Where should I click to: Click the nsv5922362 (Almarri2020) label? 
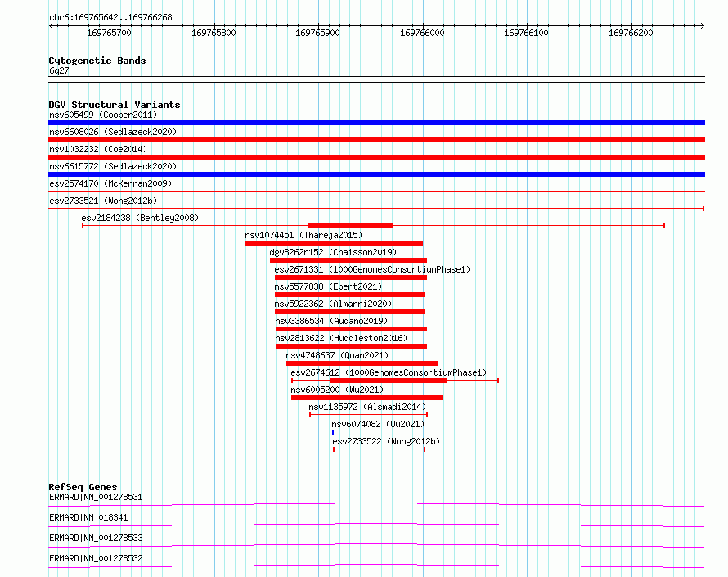333,304
